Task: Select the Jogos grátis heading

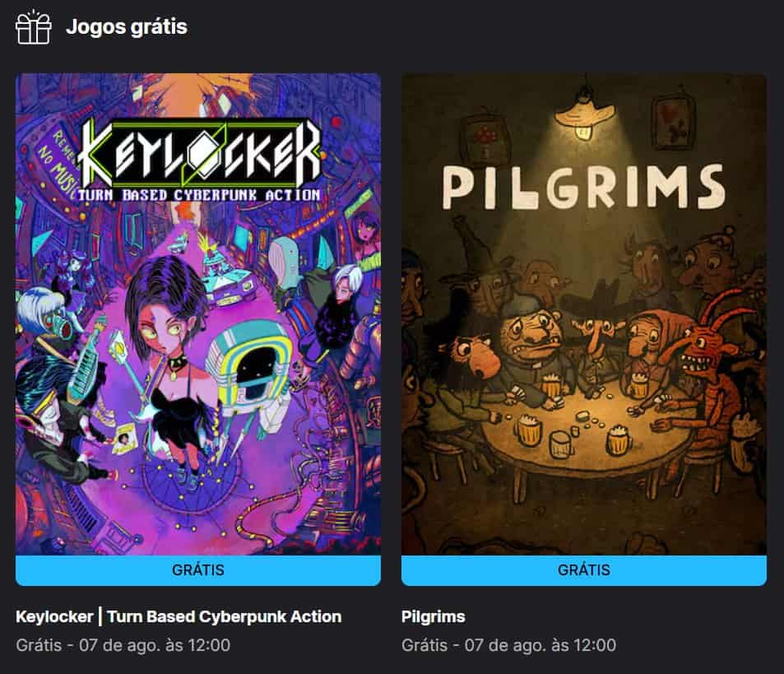Action: [x=127, y=26]
